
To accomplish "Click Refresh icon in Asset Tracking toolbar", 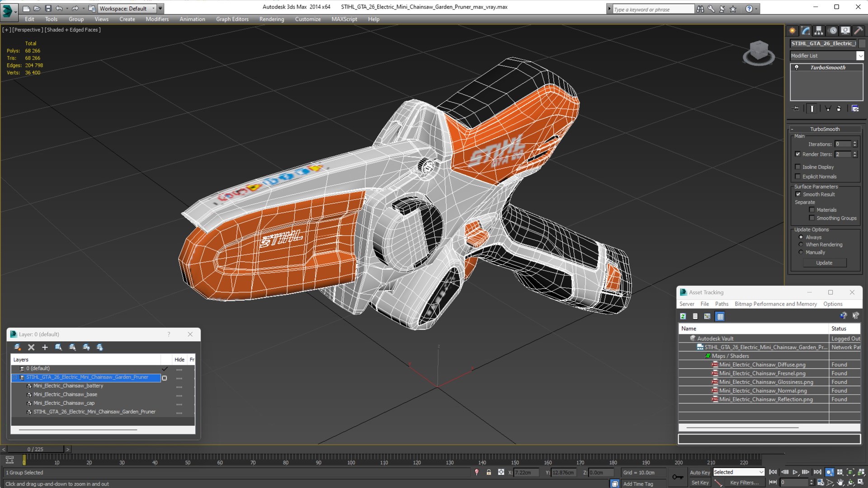I will [683, 316].
